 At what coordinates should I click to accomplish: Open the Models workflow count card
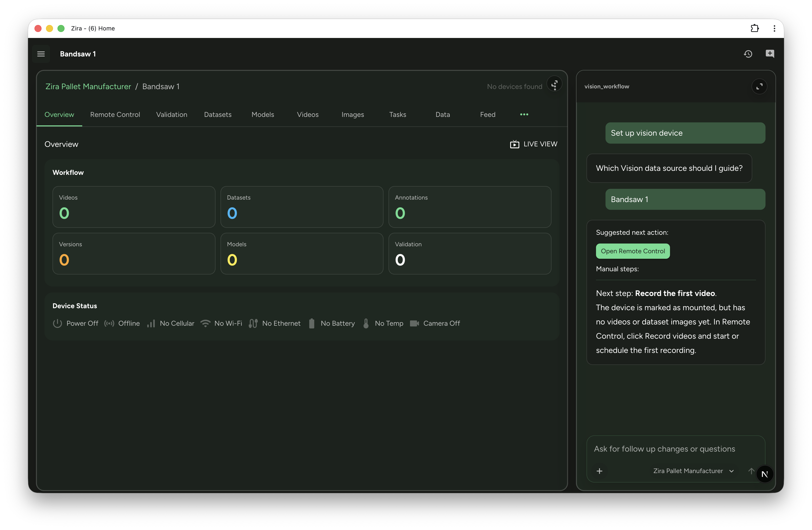click(302, 254)
